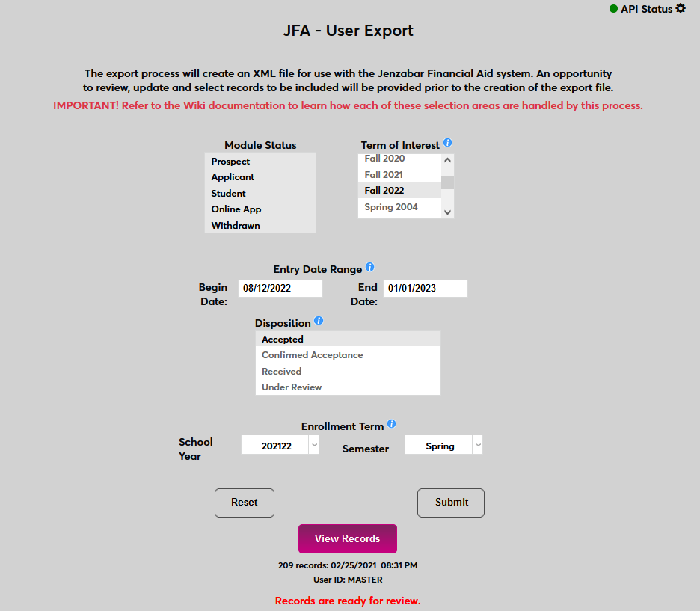Open API Status settings gear

[x=681, y=8]
